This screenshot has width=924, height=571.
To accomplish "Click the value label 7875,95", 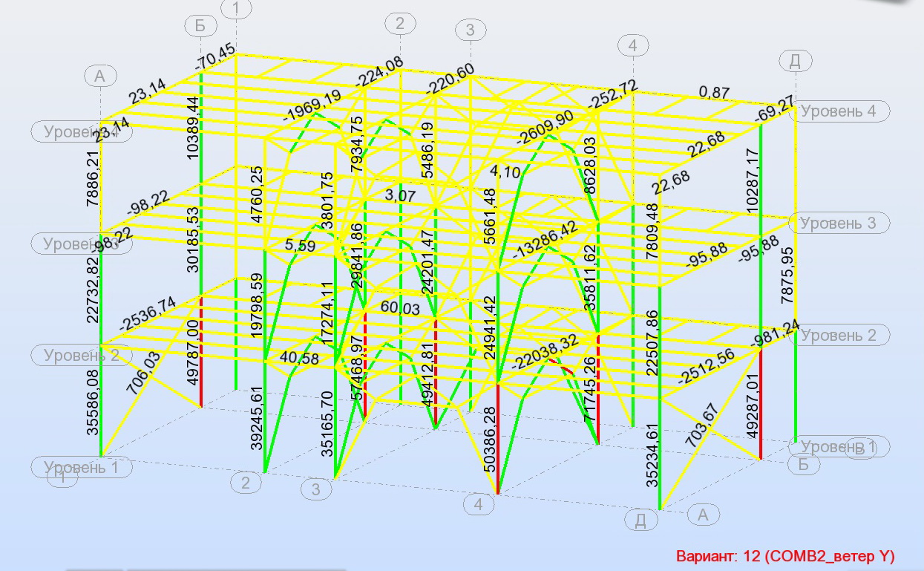I will pyautogui.click(x=787, y=275).
